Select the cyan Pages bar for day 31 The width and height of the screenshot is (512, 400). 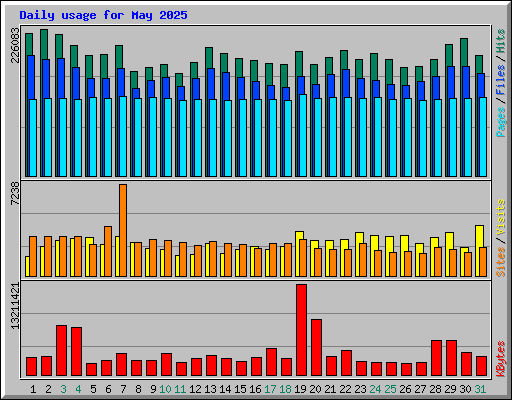click(x=483, y=137)
